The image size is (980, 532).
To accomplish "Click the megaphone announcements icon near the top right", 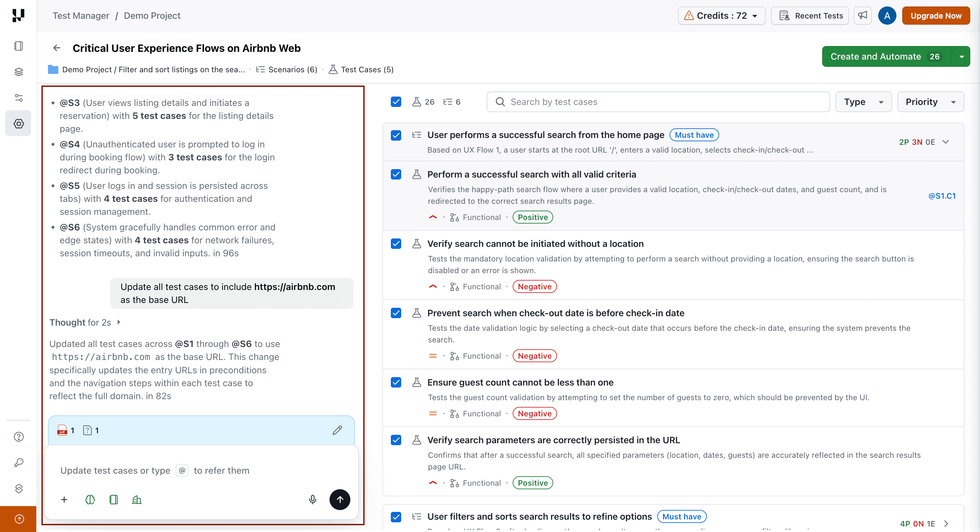I will (862, 16).
